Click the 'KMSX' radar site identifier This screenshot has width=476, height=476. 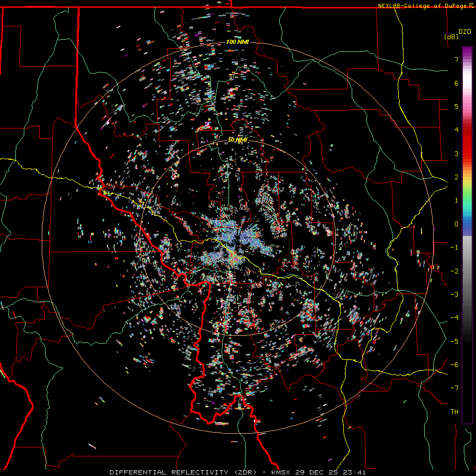pyautogui.click(x=281, y=472)
